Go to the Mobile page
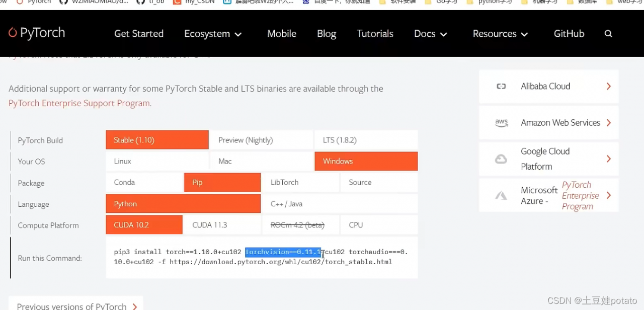The width and height of the screenshot is (644, 310). coord(282,34)
